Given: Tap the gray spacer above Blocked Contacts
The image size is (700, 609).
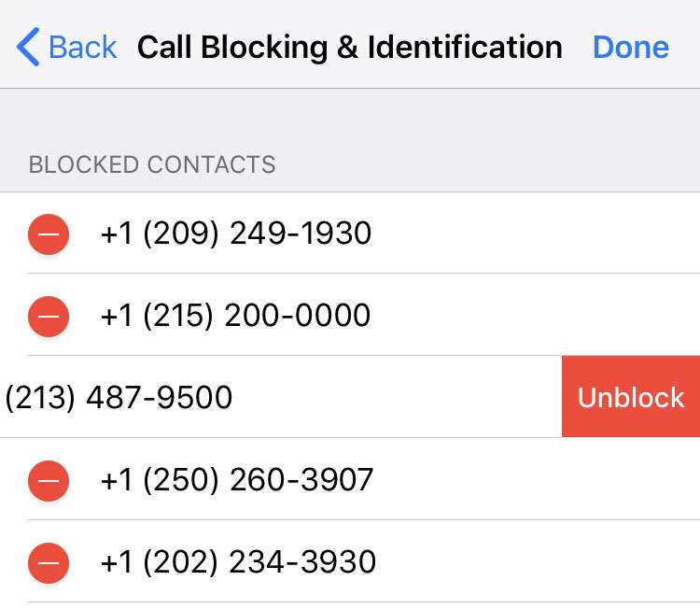Looking at the screenshot, I should pyautogui.click(x=350, y=117).
